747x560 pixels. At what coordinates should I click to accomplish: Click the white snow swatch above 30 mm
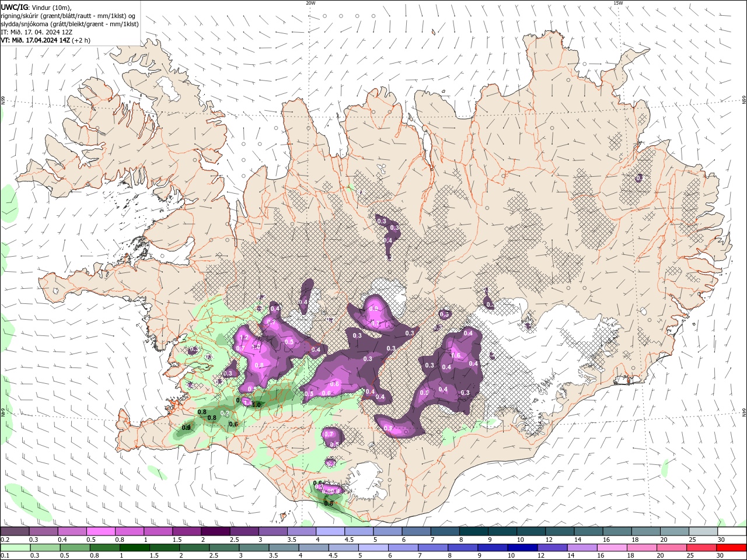731,531
